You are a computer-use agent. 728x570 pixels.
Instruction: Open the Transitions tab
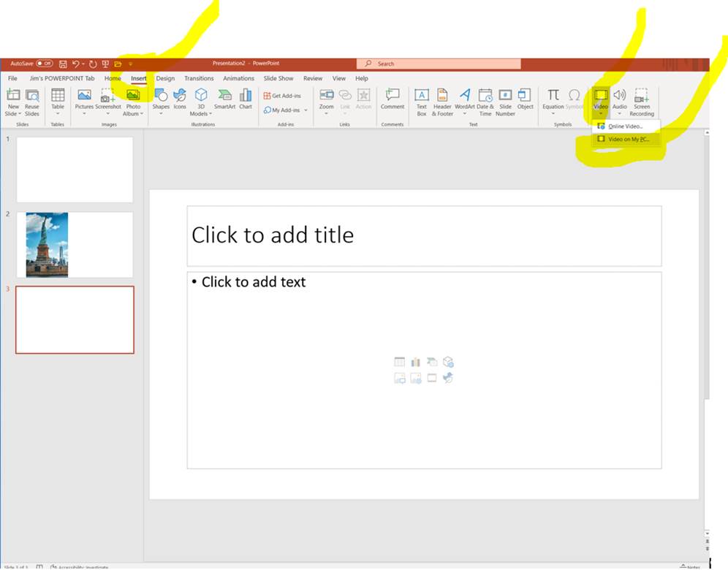coord(199,78)
